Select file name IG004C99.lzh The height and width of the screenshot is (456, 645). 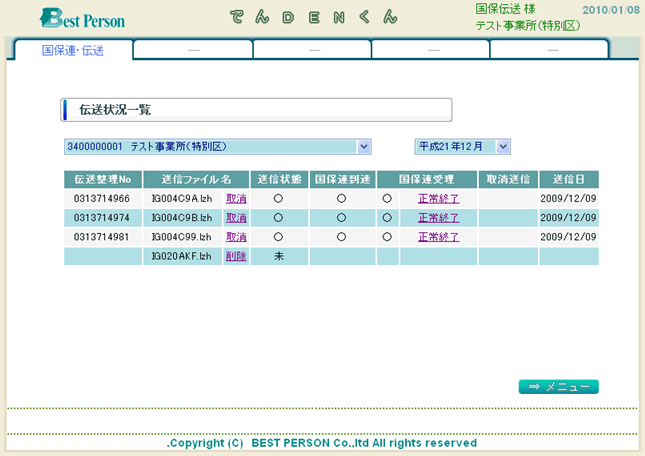181,237
